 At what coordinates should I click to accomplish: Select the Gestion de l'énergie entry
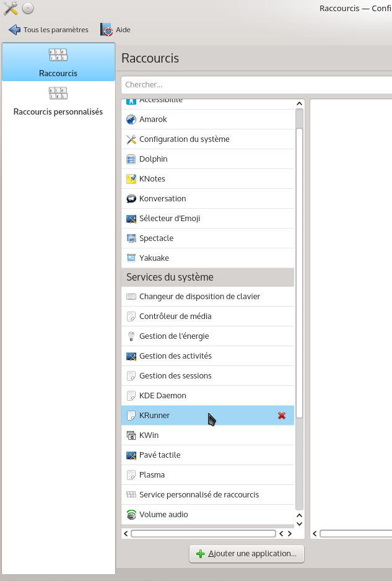coord(208,336)
